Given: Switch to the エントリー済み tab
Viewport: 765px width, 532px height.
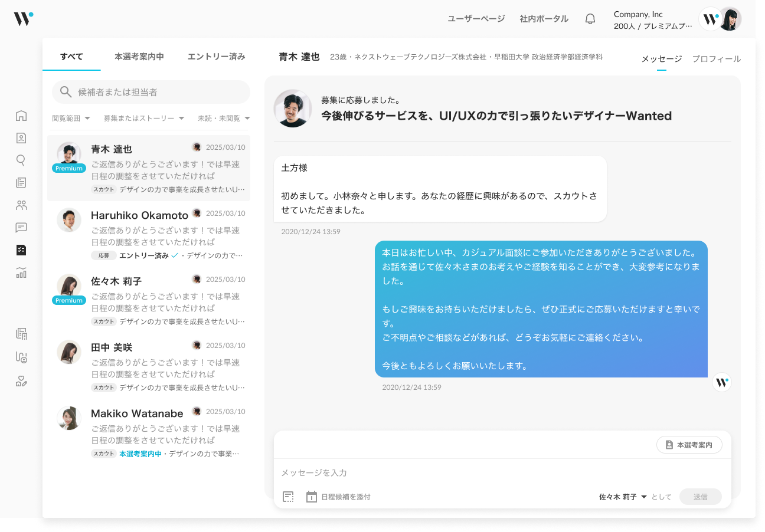Looking at the screenshot, I should click(216, 57).
